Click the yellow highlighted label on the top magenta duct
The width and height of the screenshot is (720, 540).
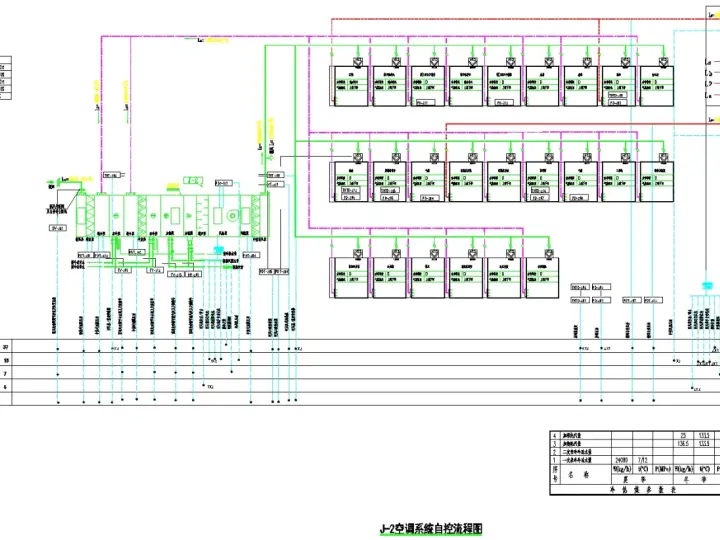[213, 40]
